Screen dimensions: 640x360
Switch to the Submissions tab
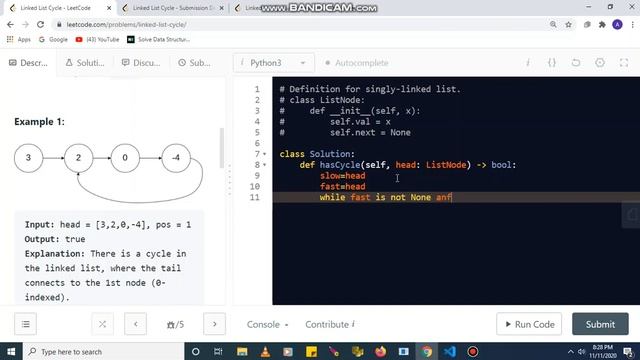pyautogui.click(x=195, y=63)
